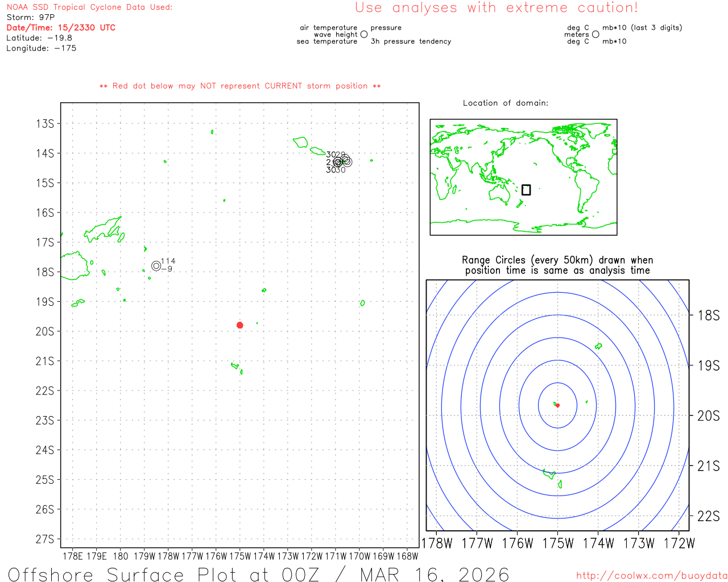Click 'Offshore Surface Plot at 00Z' title
728x582 pixels.
click(x=164, y=575)
